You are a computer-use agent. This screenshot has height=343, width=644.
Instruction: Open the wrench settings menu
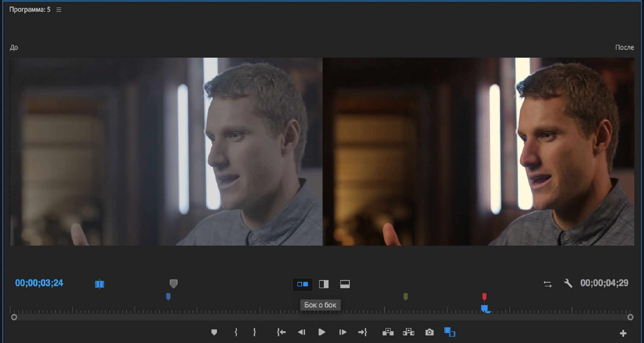tap(568, 283)
